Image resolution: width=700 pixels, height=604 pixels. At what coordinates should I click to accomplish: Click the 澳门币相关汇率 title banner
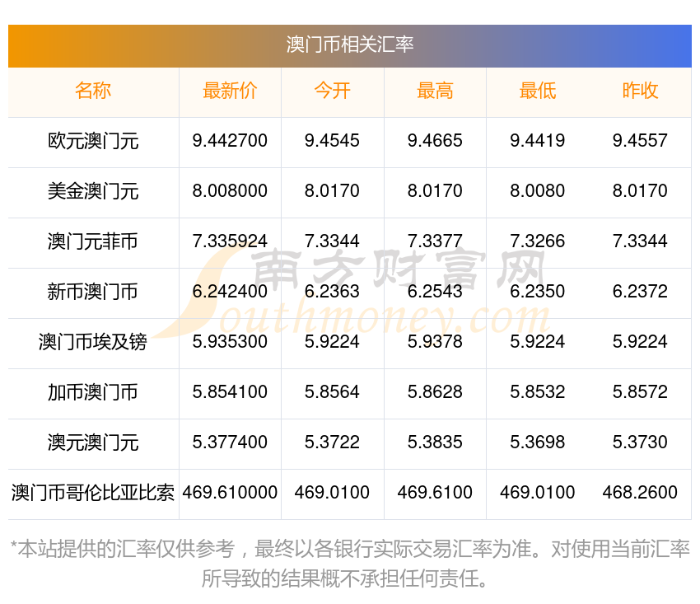pos(350,44)
